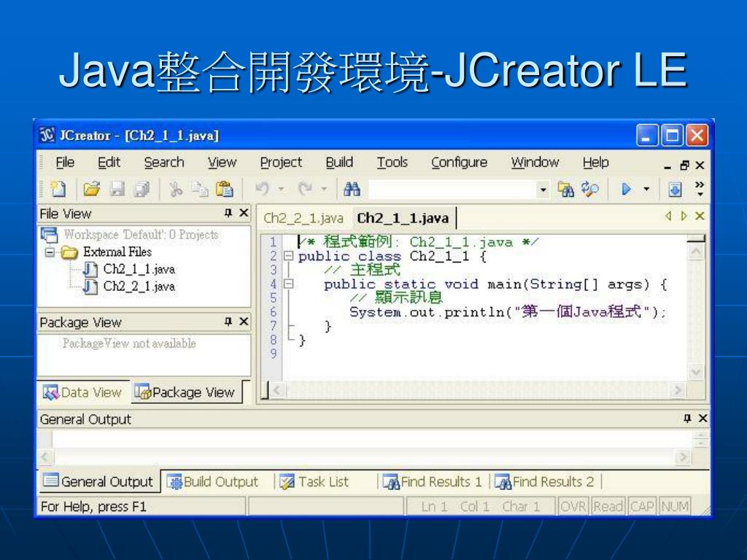747x560 pixels.
Task: Click the editor vertical scrollbar up arrow
Action: [696, 251]
